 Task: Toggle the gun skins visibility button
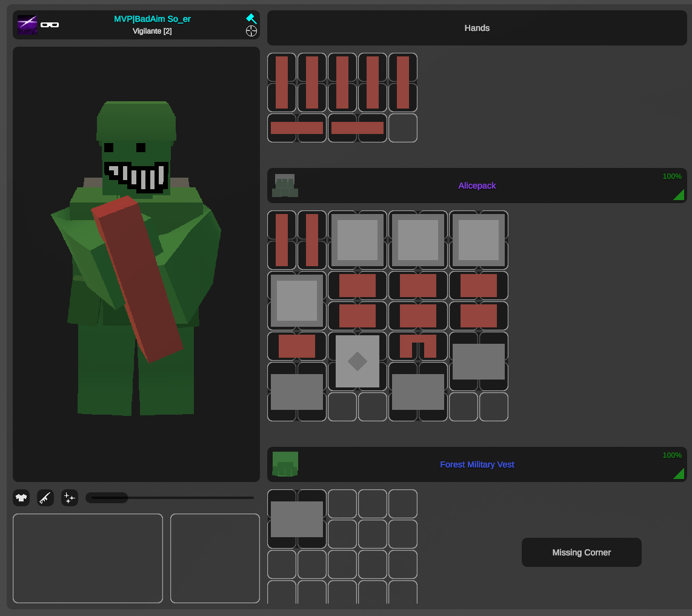point(45,498)
